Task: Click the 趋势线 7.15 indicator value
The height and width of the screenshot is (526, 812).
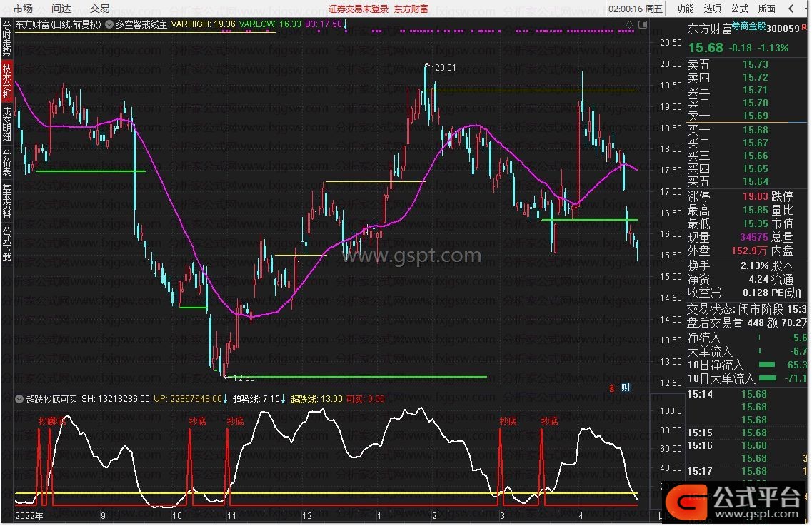Action: (x=256, y=399)
